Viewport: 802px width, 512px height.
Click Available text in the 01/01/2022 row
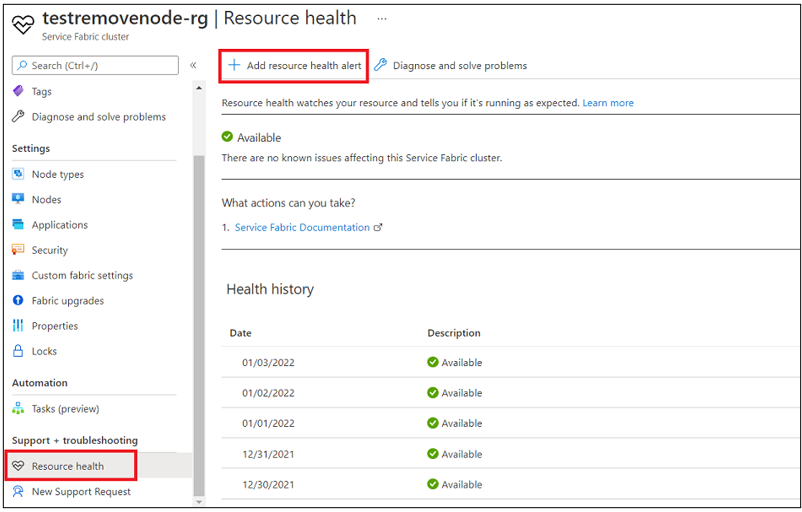461,424
